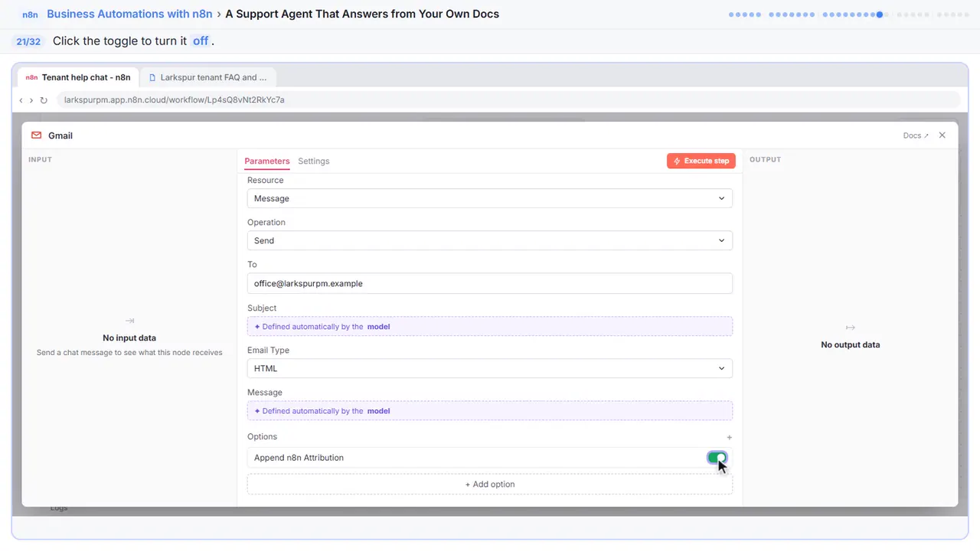
Task: Click the + Add option button
Action: [490, 484]
